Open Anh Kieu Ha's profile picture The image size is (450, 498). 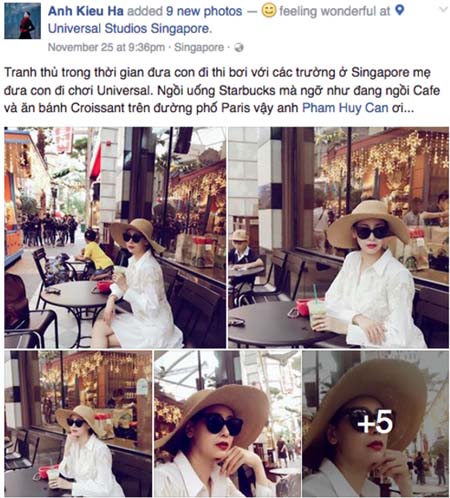(x=22, y=21)
